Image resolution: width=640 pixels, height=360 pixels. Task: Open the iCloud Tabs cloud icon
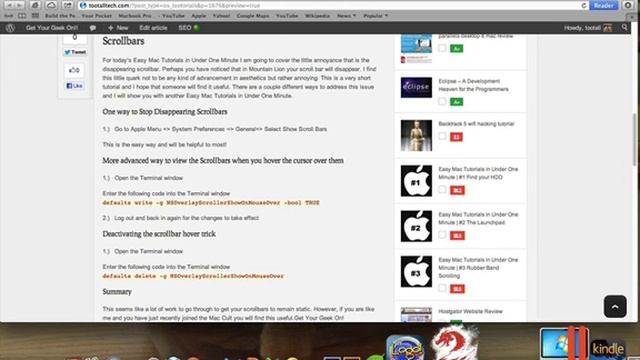tap(51, 5)
